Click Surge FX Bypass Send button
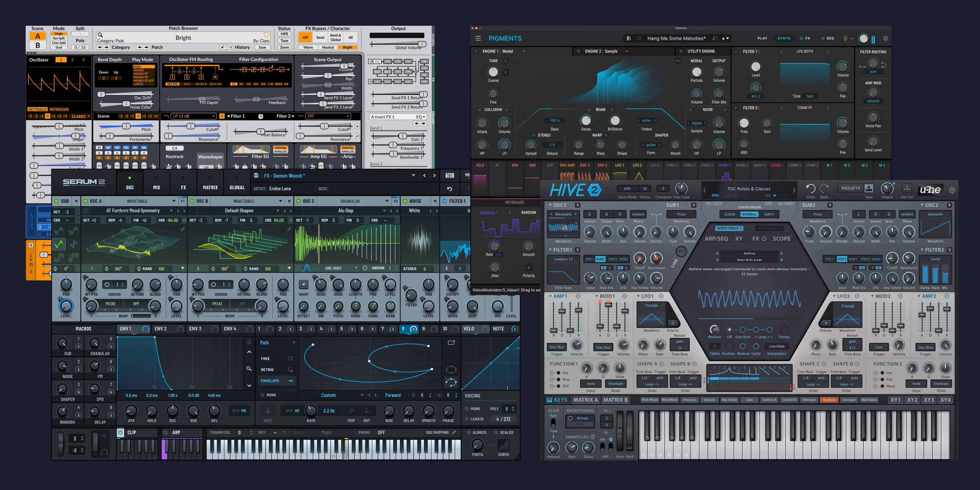Viewport: 980px width, 490px height. point(320,37)
